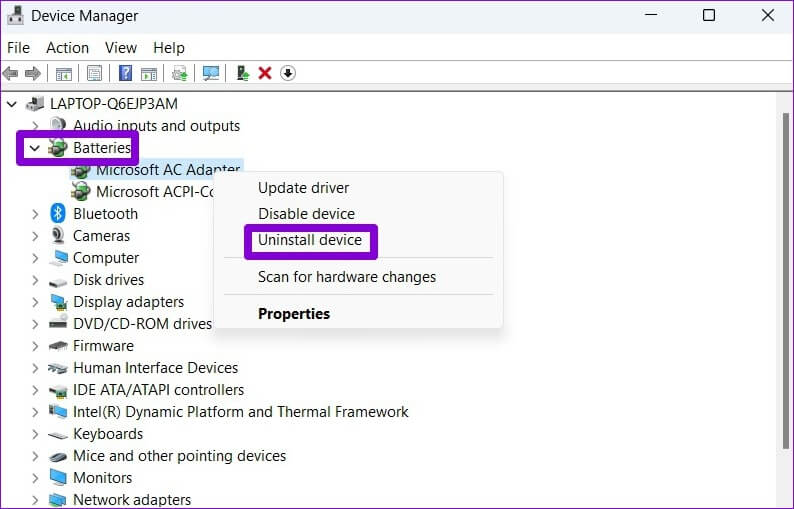The image size is (794, 509).
Task: Click the Update driver toolbar icon
Action: click(x=180, y=74)
